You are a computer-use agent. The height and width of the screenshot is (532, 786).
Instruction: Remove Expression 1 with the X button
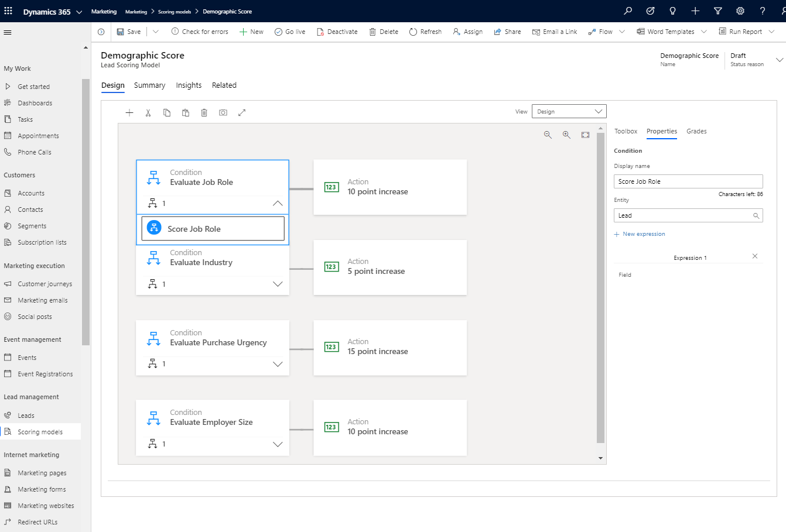pyautogui.click(x=755, y=256)
